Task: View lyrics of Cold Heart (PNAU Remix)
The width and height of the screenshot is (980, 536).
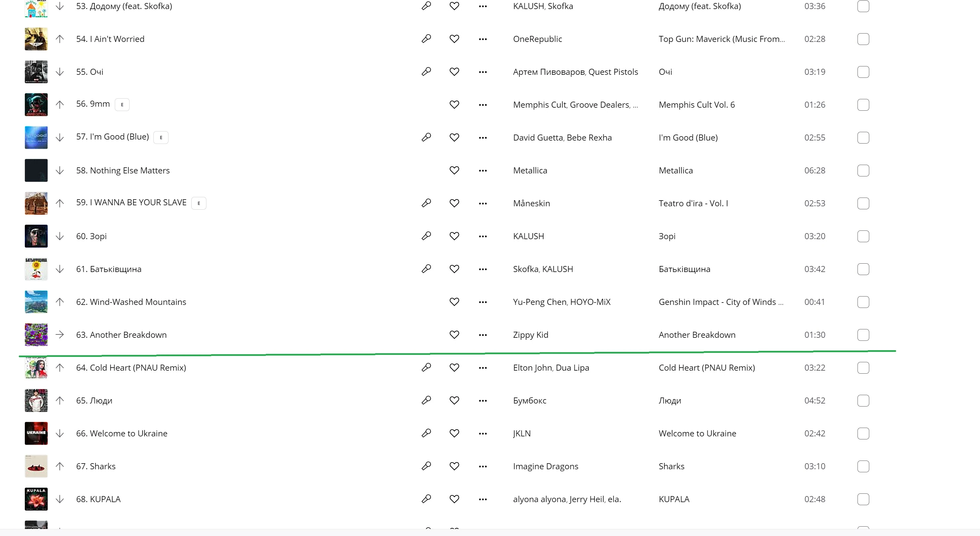Action: 426,368
